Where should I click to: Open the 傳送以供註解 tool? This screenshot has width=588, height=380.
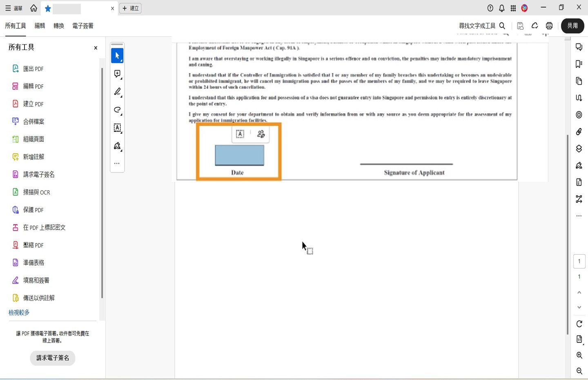click(33, 298)
